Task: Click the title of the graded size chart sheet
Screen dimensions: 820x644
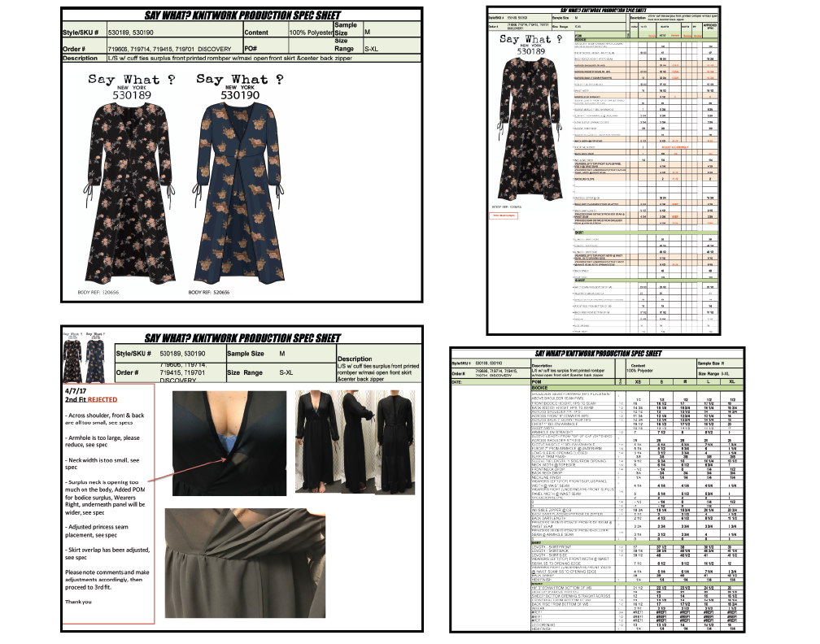Action: click(598, 354)
